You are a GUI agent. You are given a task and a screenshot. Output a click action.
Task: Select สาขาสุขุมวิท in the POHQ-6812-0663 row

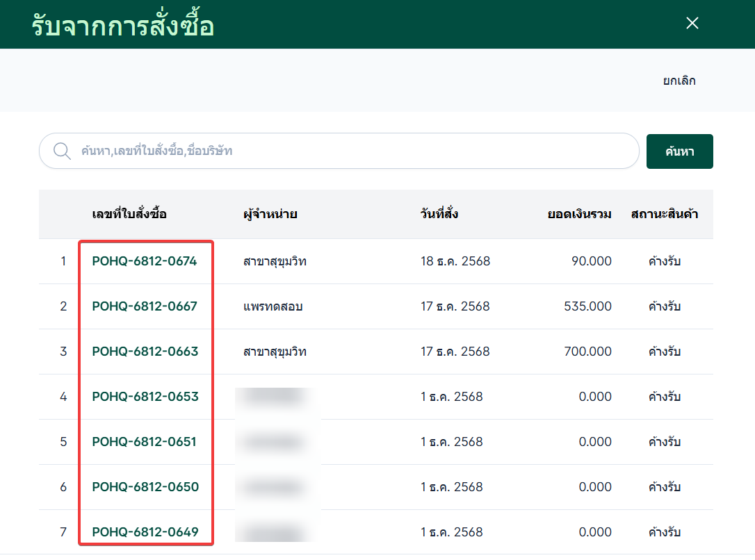point(275,352)
